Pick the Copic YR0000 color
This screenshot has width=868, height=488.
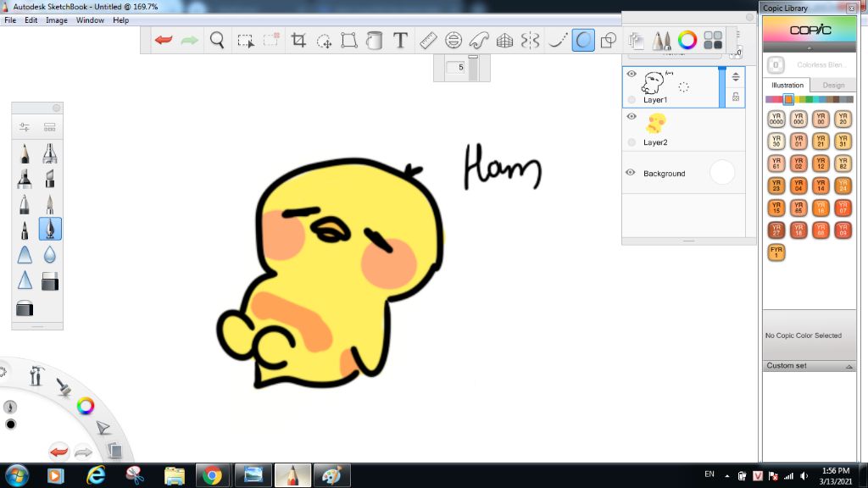(776, 119)
